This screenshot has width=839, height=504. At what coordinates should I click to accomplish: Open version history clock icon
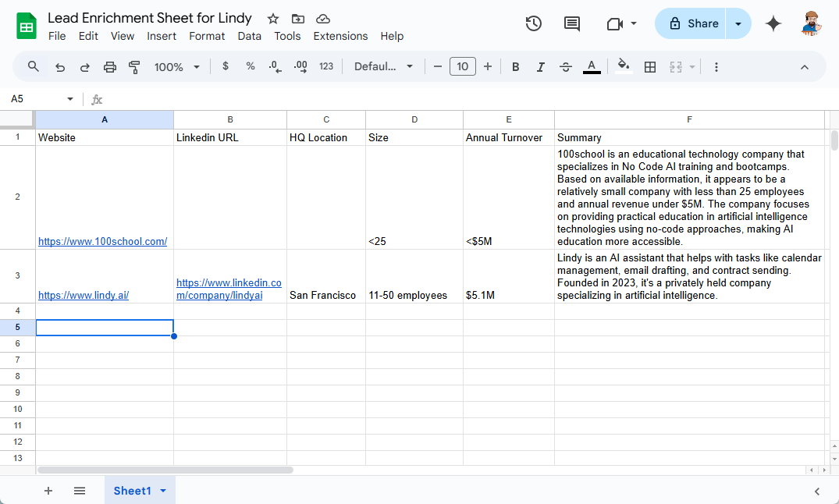point(534,23)
